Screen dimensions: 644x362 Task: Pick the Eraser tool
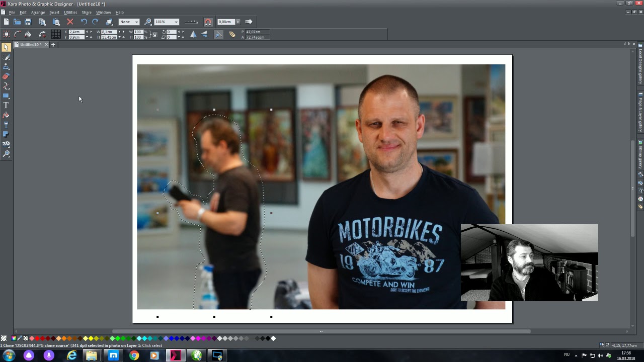[x=6, y=76]
